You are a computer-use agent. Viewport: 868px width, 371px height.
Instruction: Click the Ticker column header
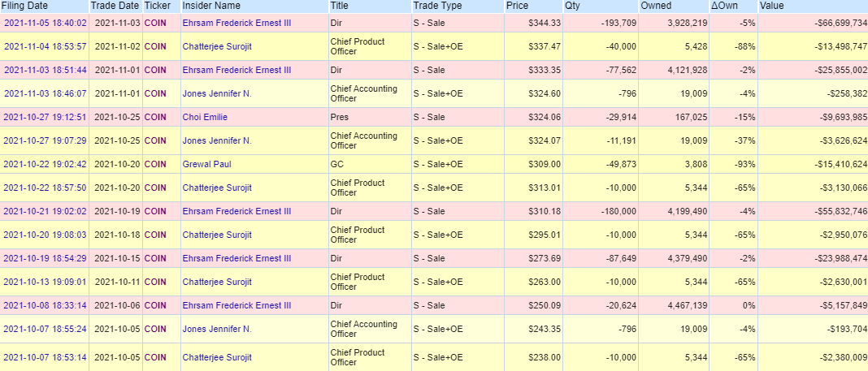click(x=158, y=6)
